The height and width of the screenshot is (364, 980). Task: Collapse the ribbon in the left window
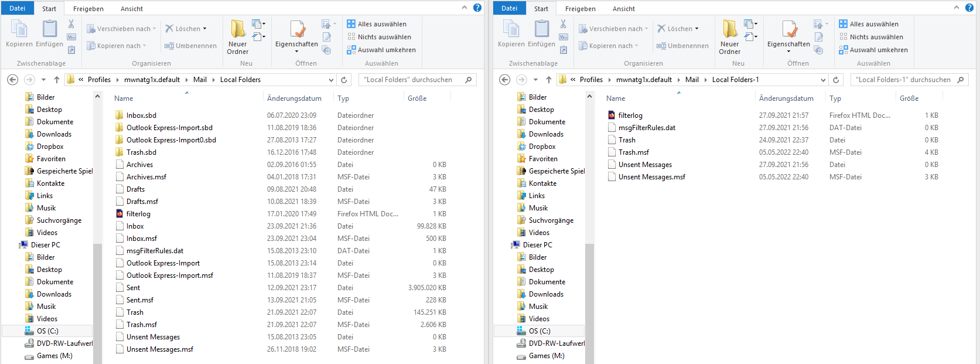click(465, 8)
